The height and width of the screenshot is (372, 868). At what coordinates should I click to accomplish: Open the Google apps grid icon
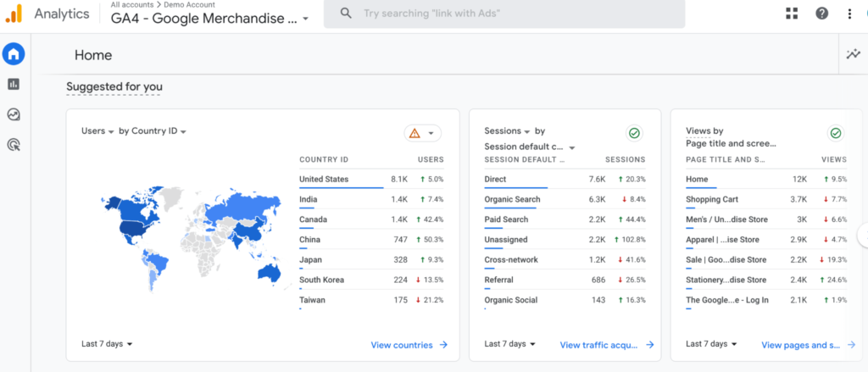click(793, 14)
